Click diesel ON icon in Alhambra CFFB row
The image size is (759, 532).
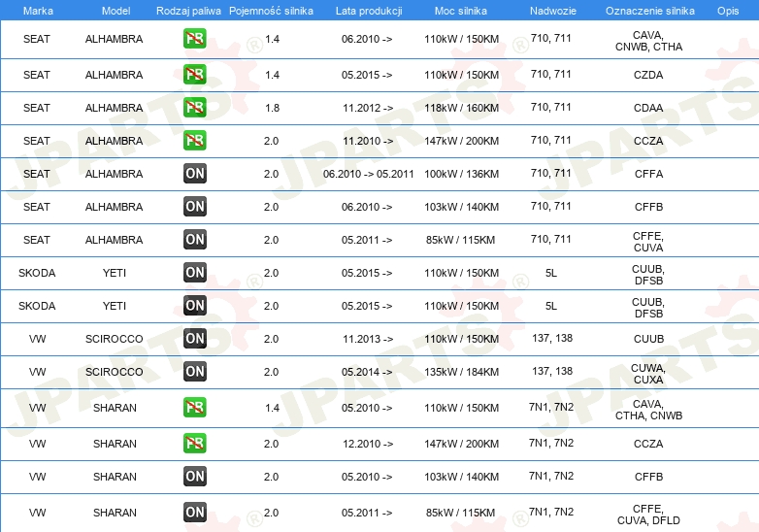[194, 206]
